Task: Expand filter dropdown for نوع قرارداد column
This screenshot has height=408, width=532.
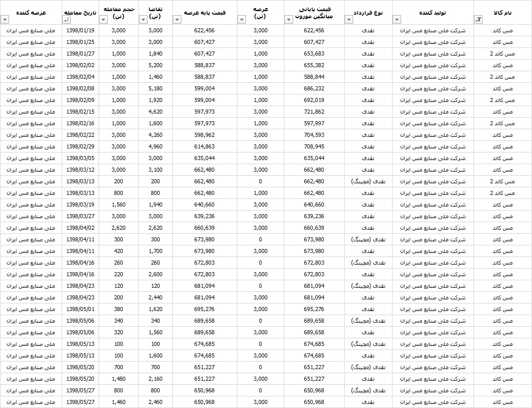Action: click(x=349, y=20)
